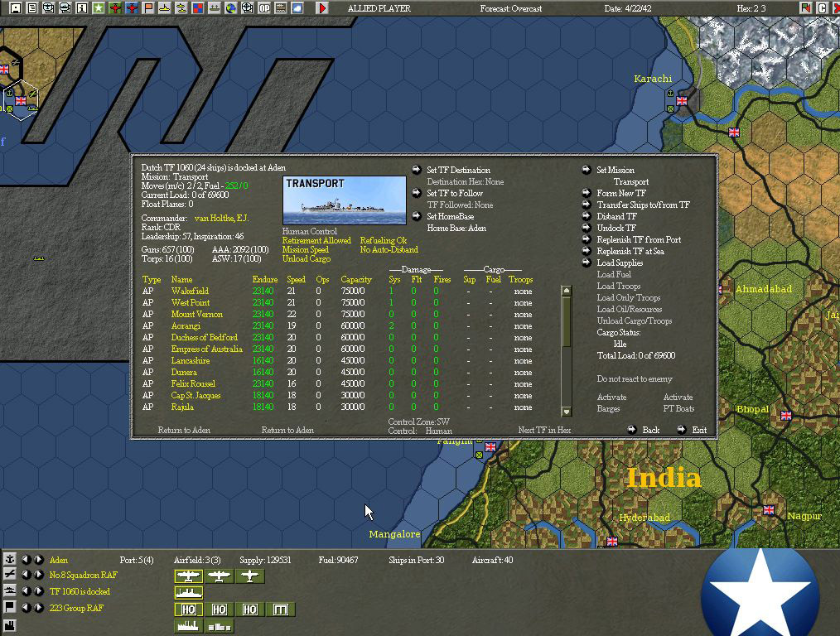Viewport: 840px width, 636px height.
Task: Select ship Wakefield in list
Action: 190,291
